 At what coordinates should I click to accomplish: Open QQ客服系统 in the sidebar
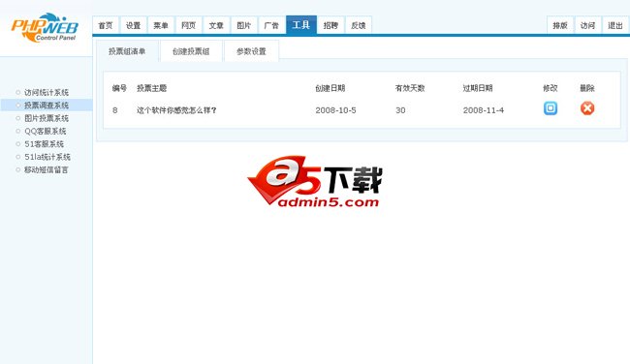45,132
